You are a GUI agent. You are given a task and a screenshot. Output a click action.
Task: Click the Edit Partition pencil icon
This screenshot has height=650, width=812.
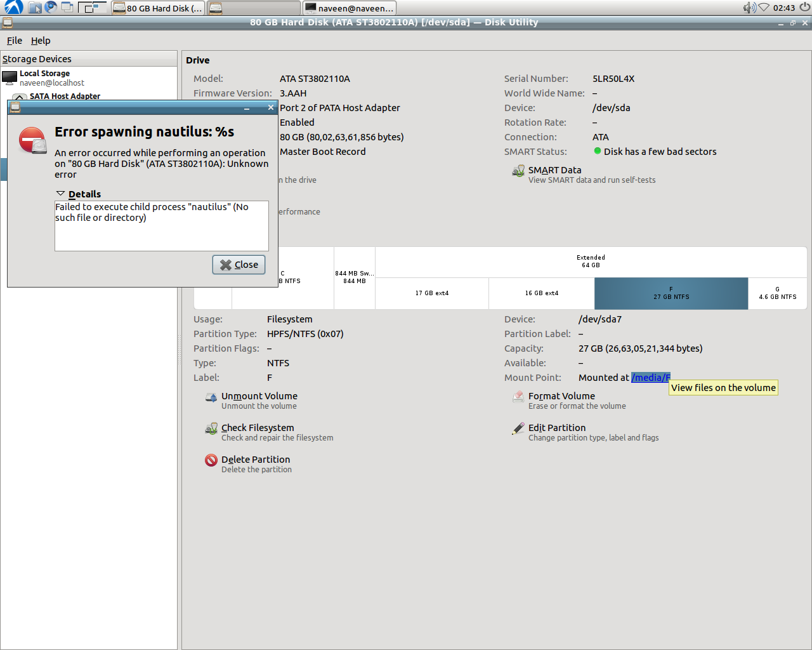click(x=518, y=429)
